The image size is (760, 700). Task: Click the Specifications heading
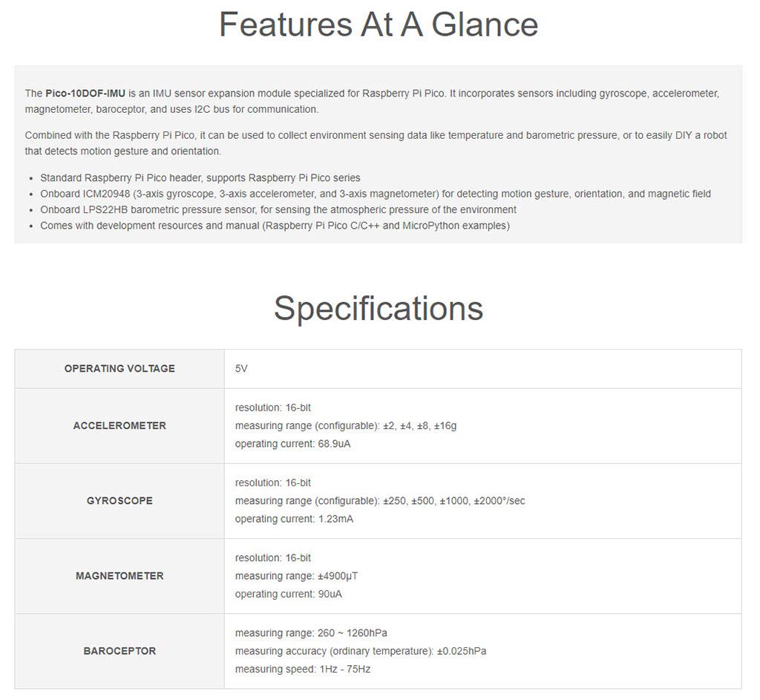378,308
